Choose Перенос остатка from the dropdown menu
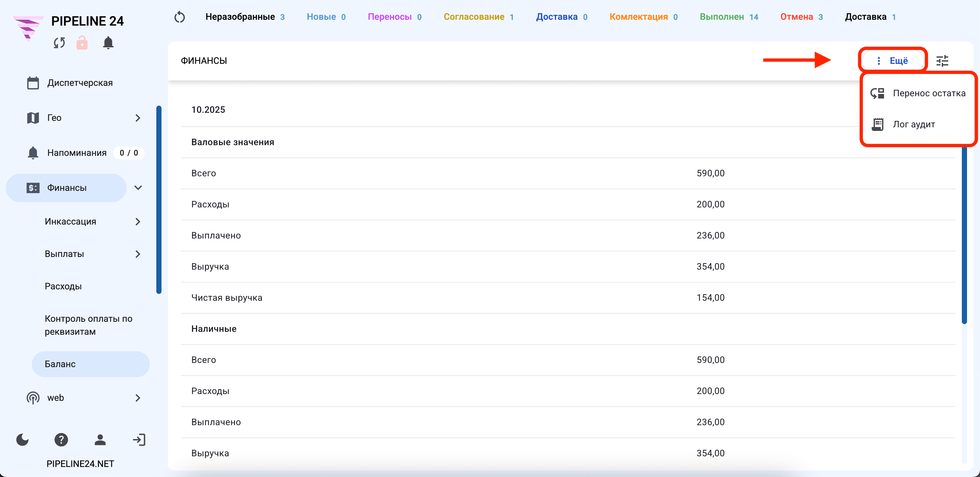 [918, 93]
